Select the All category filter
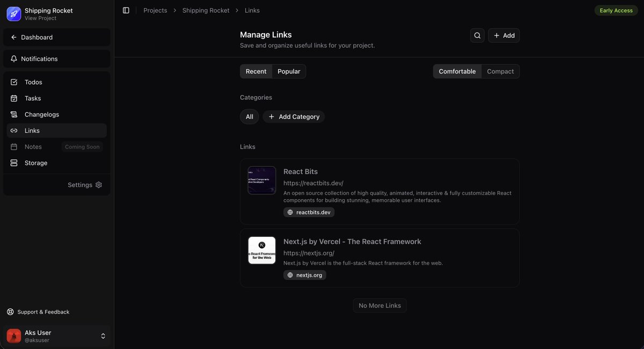Image resolution: width=644 pixels, height=349 pixels. pos(250,117)
